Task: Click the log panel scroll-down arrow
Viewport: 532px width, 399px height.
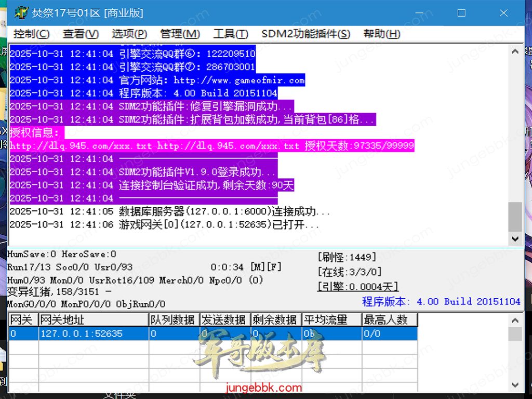Action: 515,239
